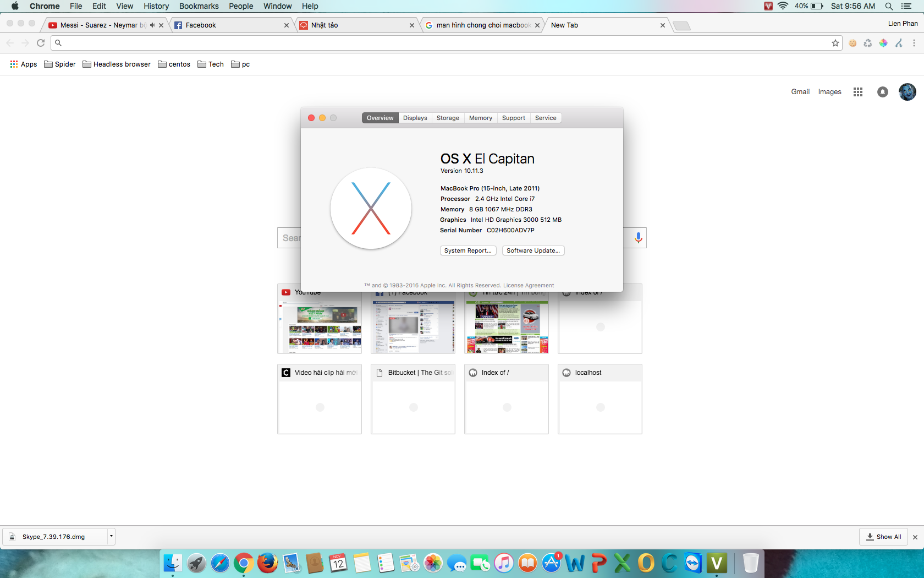Mute the Messi - Suarez tab audio icon

point(152,25)
